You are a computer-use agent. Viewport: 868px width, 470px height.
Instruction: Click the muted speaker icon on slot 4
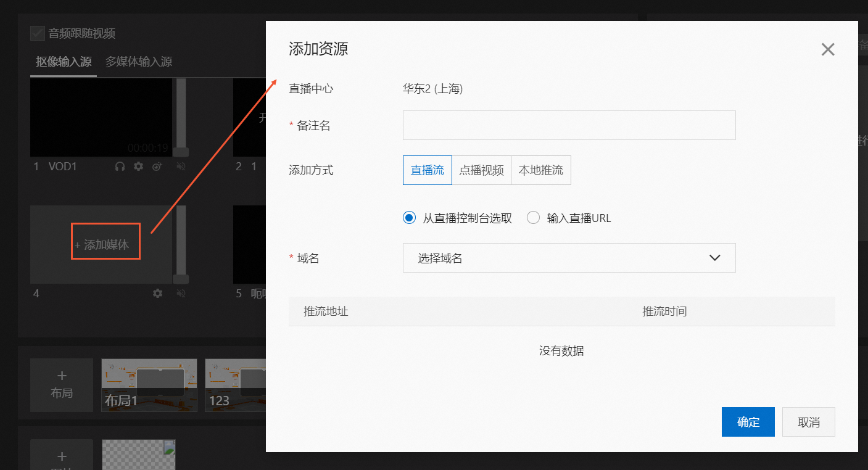click(x=181, y=294)
